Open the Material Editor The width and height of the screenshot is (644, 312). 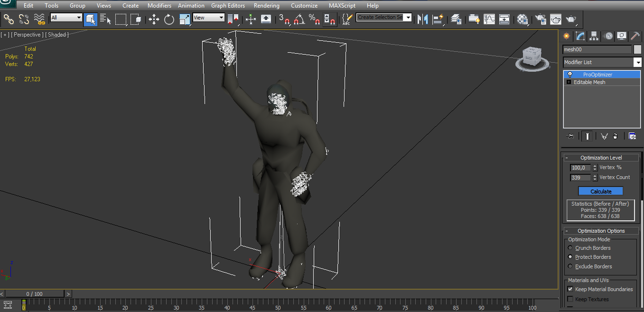click(x=523, y=19)
